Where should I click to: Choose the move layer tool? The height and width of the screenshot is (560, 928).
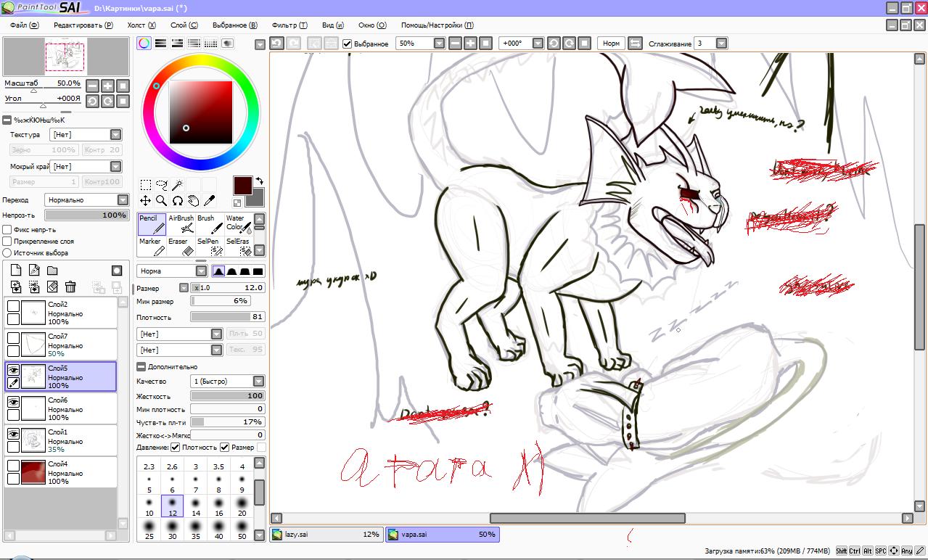(x=146, y=201)
